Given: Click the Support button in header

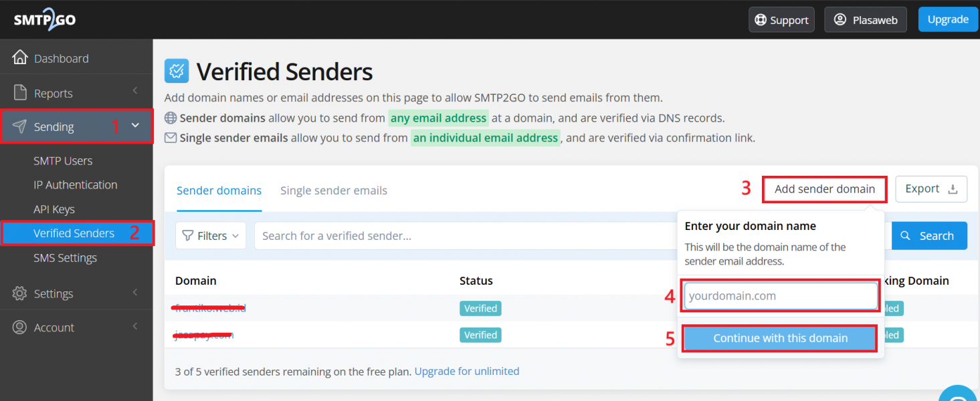Looking at the screenshot, I should 782,20.
